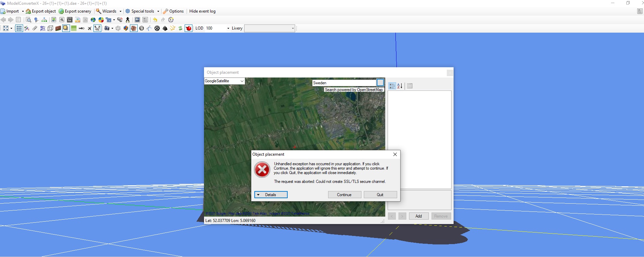The image size is (644, 257).
Task: Click the map pin placement icon
Action: (x=36, y=20)
